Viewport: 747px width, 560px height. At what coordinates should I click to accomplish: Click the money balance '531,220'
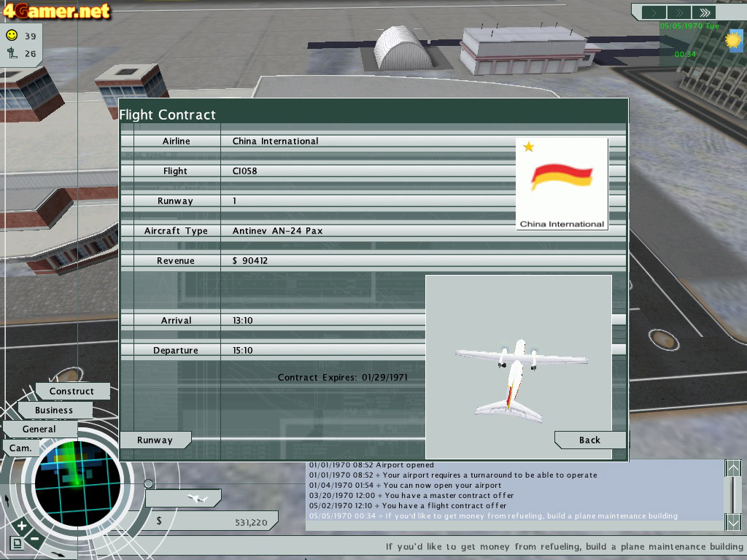[251, 522]
